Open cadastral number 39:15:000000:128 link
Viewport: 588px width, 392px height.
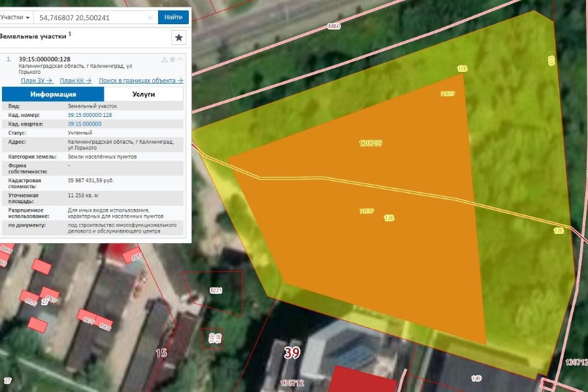90,115
